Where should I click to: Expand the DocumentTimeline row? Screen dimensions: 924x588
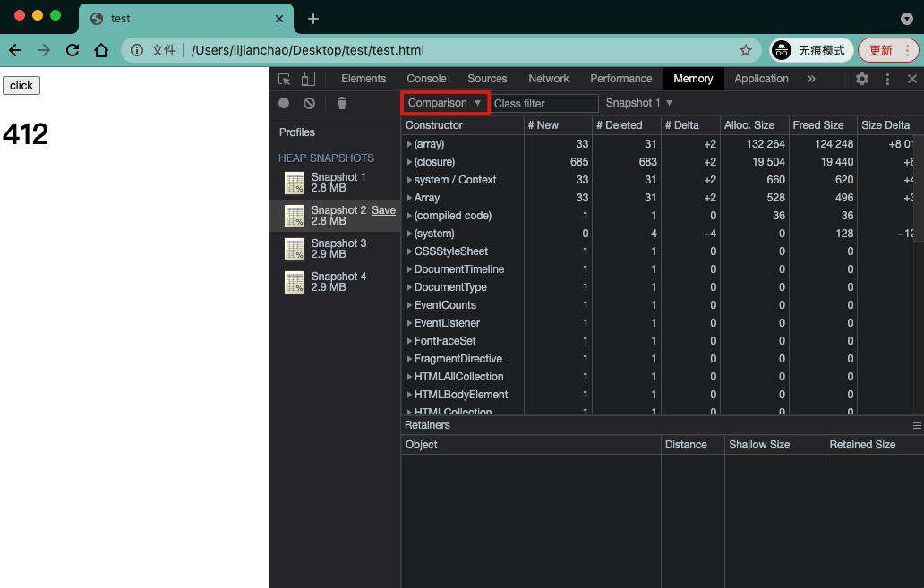(x=409, y=269)
